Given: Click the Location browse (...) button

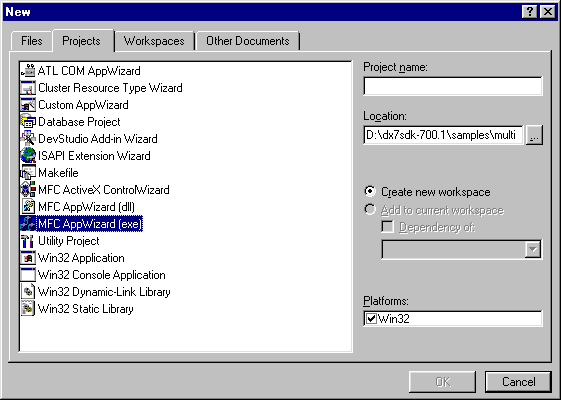Looking at the screenshot, I should (534, 135).
